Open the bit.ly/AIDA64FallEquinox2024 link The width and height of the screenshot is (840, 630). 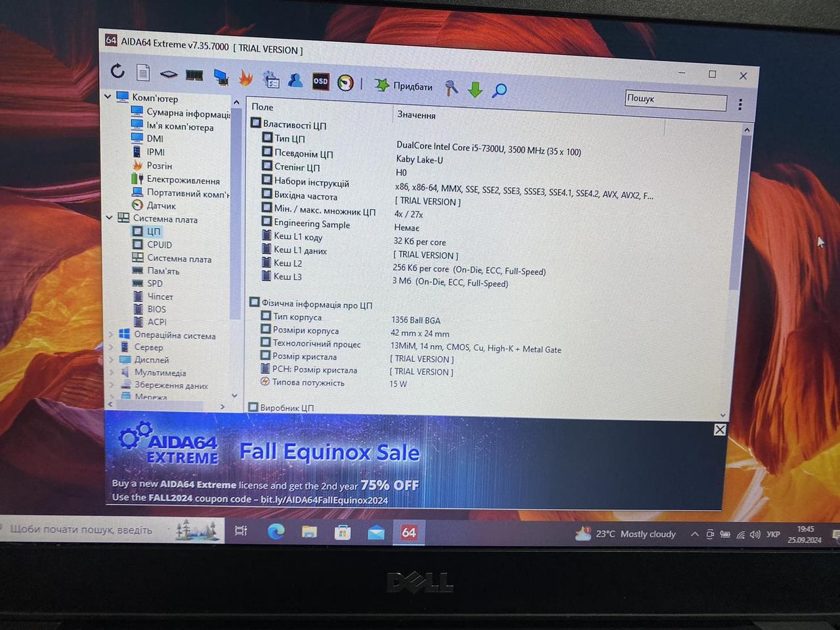tap(324, 500)
